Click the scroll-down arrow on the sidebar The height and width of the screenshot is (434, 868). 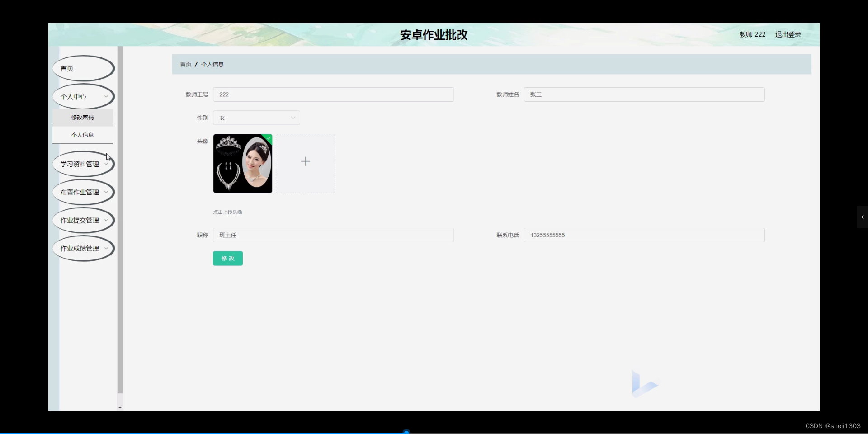[119, 407]
